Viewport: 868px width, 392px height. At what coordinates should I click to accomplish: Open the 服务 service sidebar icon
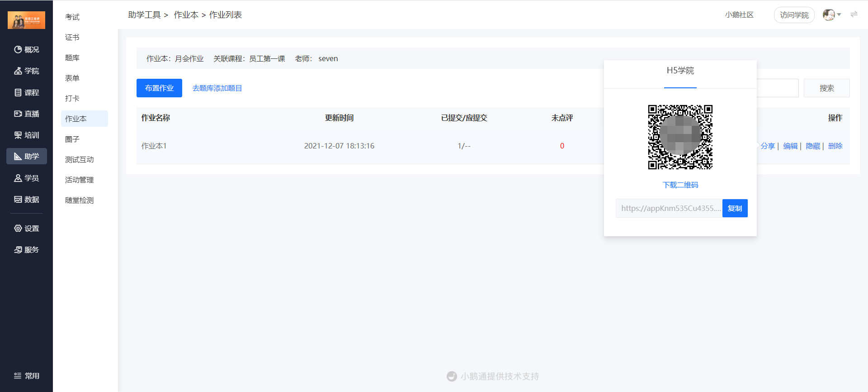pyautogui.click(x=26, y=249)
